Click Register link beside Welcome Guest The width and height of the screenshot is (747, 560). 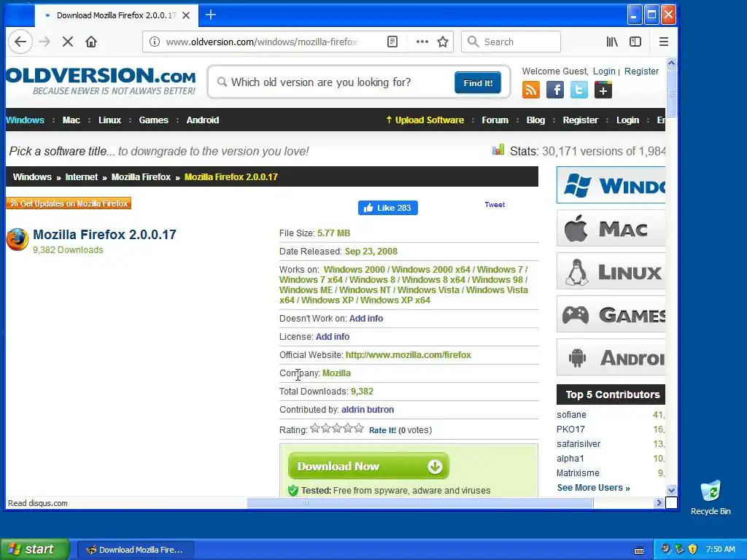(641, 71)
